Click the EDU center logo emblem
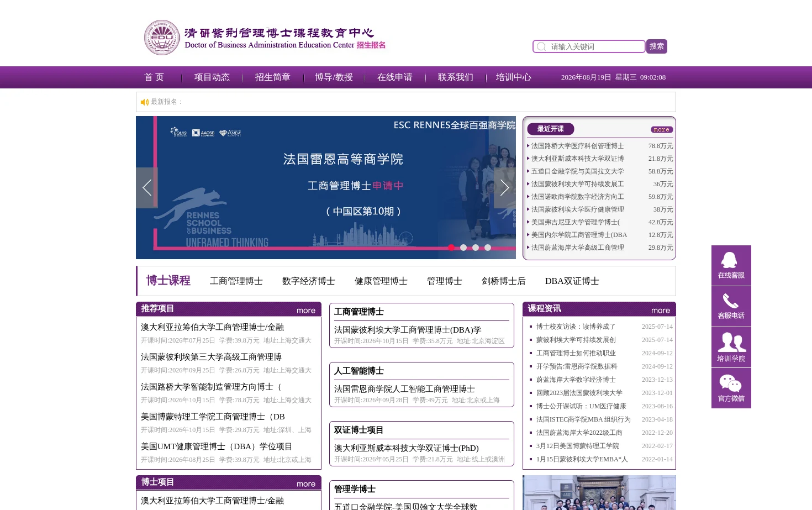The image size is (812, 510). 162,38
